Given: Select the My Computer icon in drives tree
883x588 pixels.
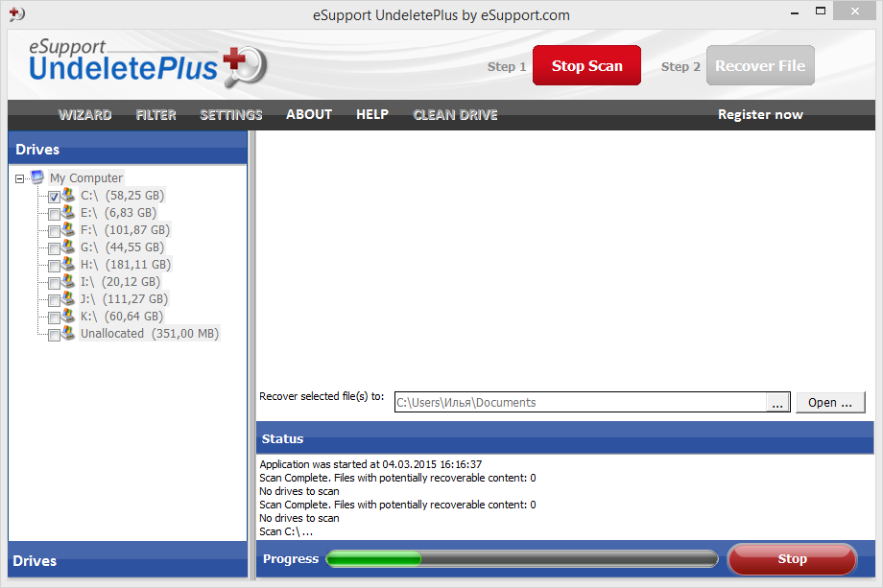Looking at the screenshot, I should 37,177.
